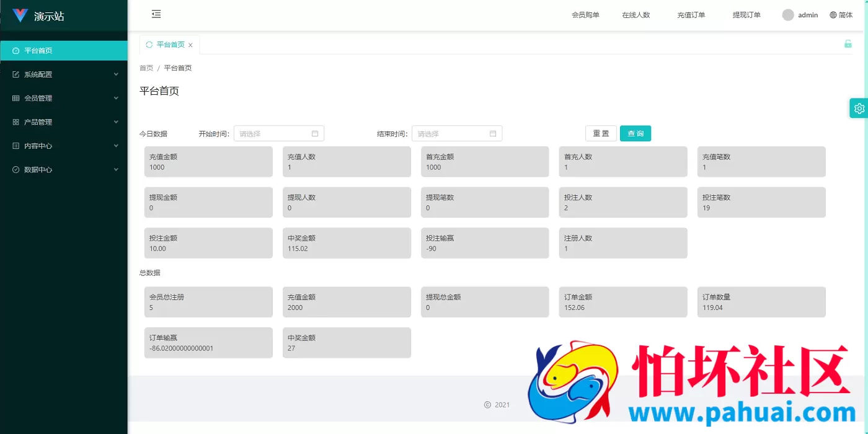Click the 演示站 site title
This screenshot has width=868, height=434.
click(x=49, y=16)
